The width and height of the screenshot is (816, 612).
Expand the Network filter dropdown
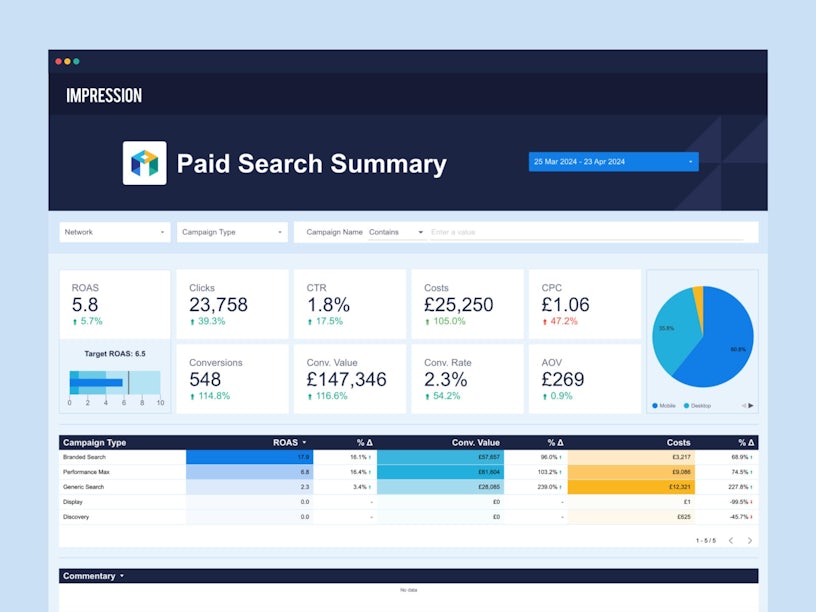tap(114, 232)
